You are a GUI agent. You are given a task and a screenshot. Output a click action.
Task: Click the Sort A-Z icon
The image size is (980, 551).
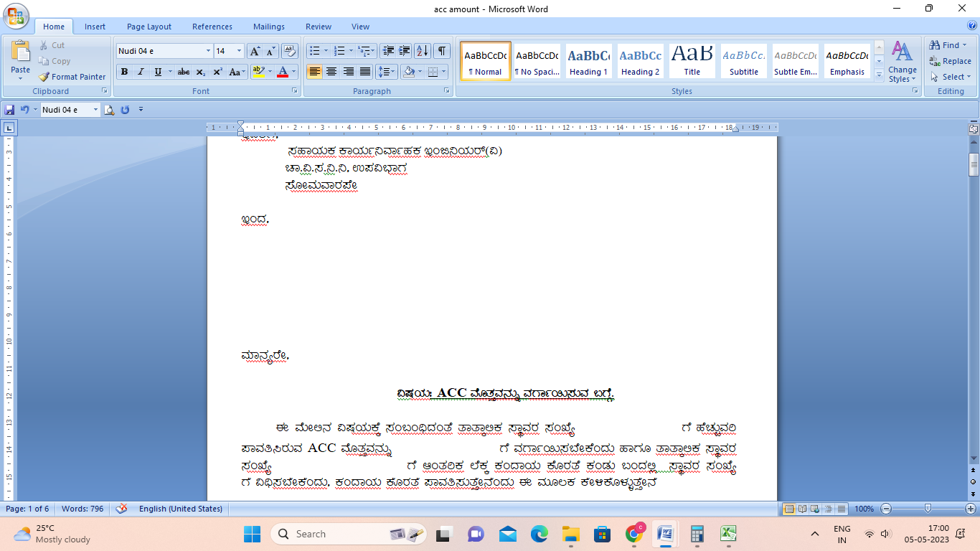point(423,51)
